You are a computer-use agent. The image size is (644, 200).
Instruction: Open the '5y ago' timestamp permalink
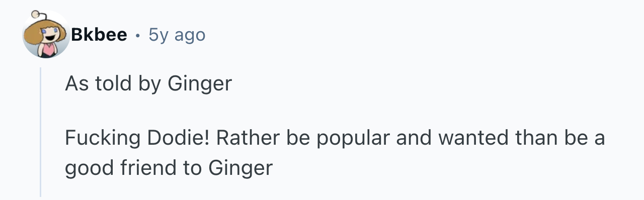click(177, 35)
